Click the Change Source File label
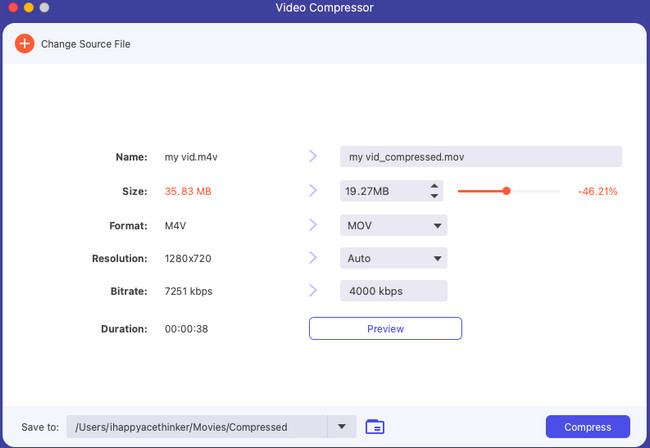 85,44
